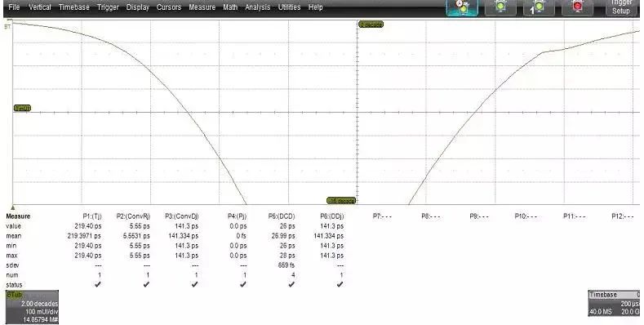The image size is (644, 325).
Task: Click the 0 mUI axis marker label
Action: point(22,108)
